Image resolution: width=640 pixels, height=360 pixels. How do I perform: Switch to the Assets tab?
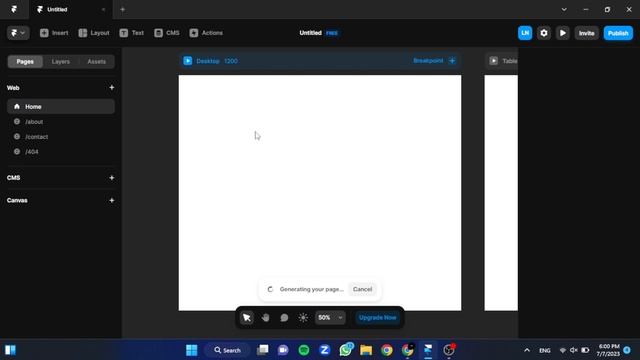96,62
